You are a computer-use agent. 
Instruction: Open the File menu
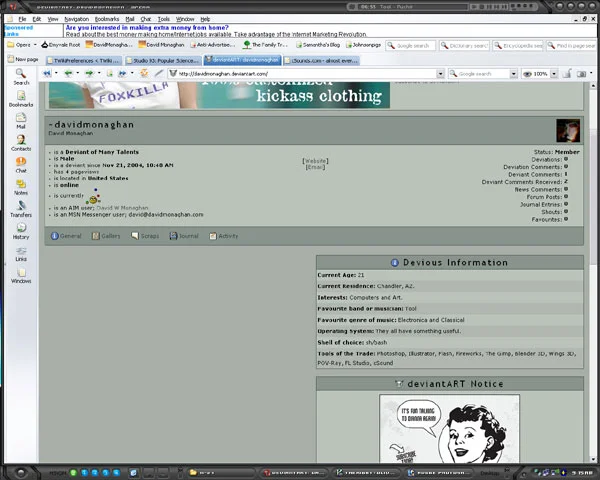point(22,19)
